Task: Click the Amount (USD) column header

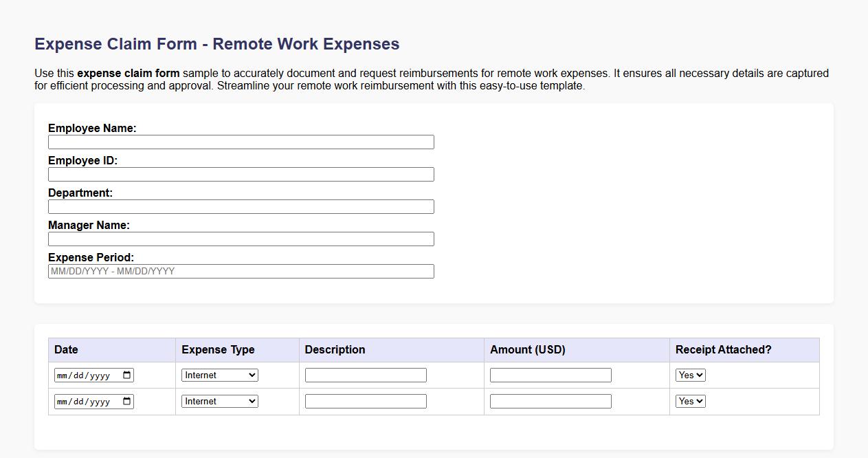Action: point(528,350)
